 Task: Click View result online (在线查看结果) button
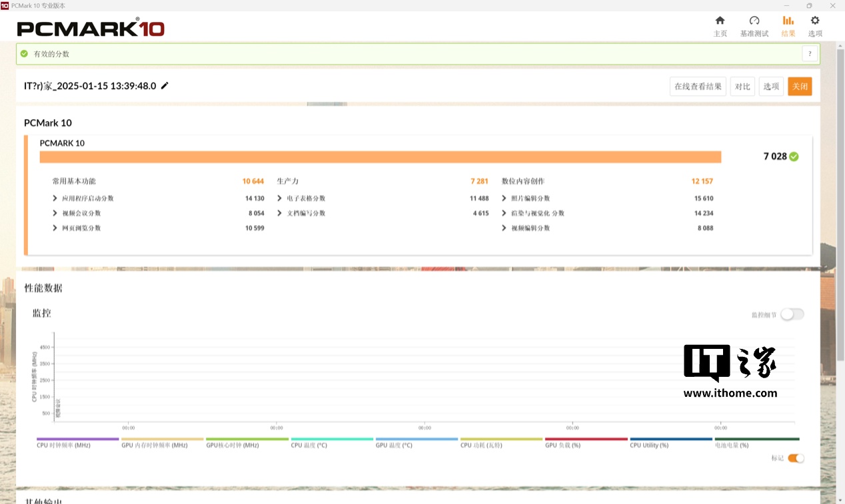(698, 87)
